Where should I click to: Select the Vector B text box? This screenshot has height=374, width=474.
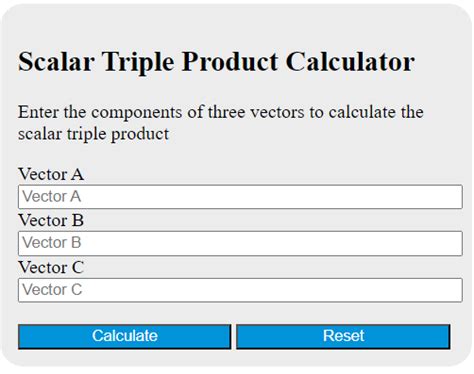(x=240, y=243)
